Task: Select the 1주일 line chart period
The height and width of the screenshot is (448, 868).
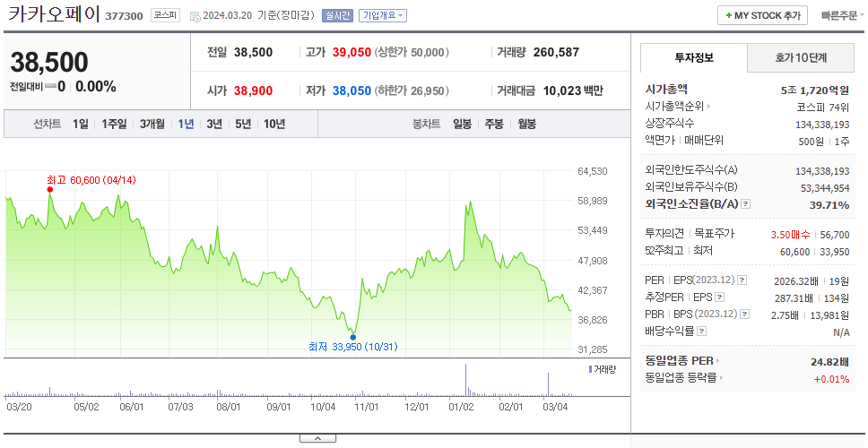Action: pyautogui.click(x=114, y=125)
